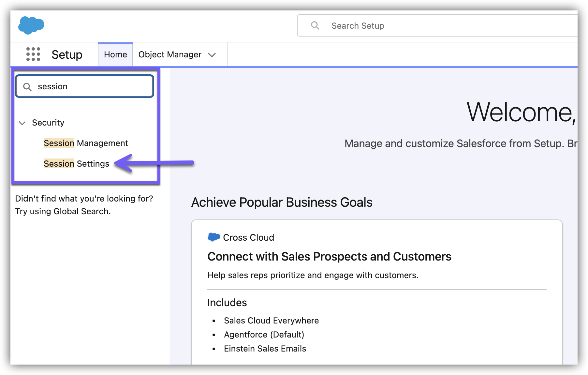Open the App Launcher dots grid

[33, 54]
